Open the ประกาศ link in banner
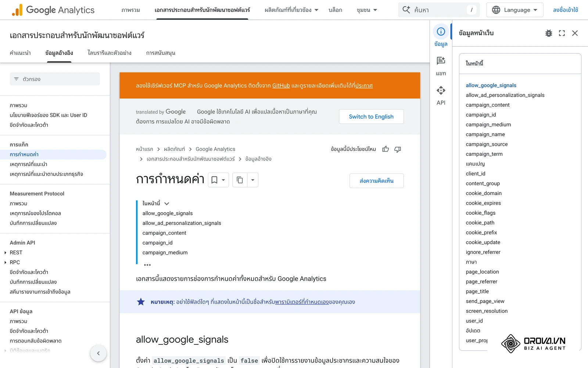Screen dimensions: 588x368 364,85
